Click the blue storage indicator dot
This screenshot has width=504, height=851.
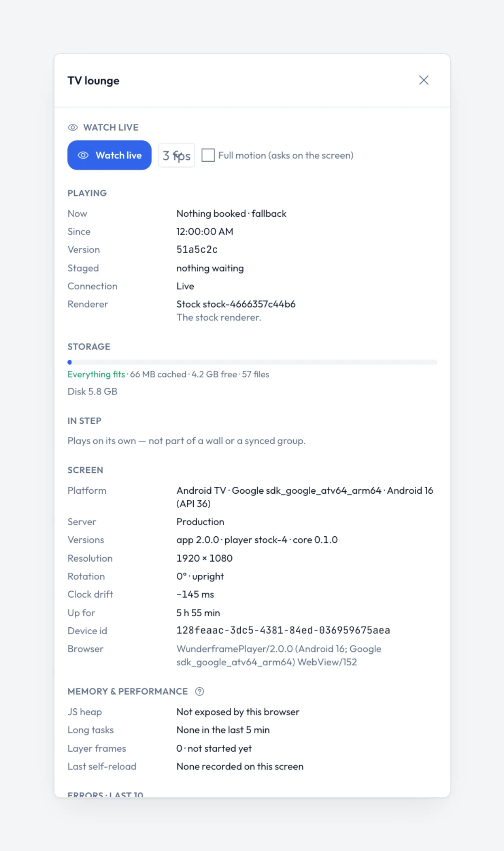click(x=70, y=362)
